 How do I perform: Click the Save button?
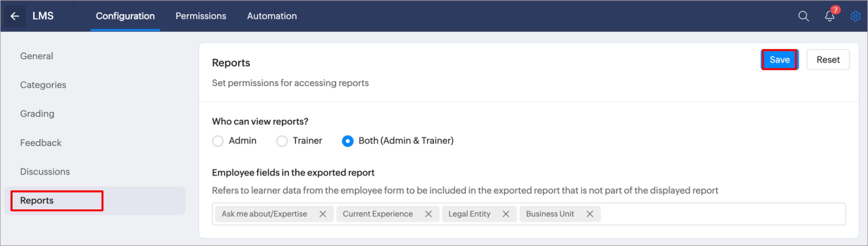point(779,60)
